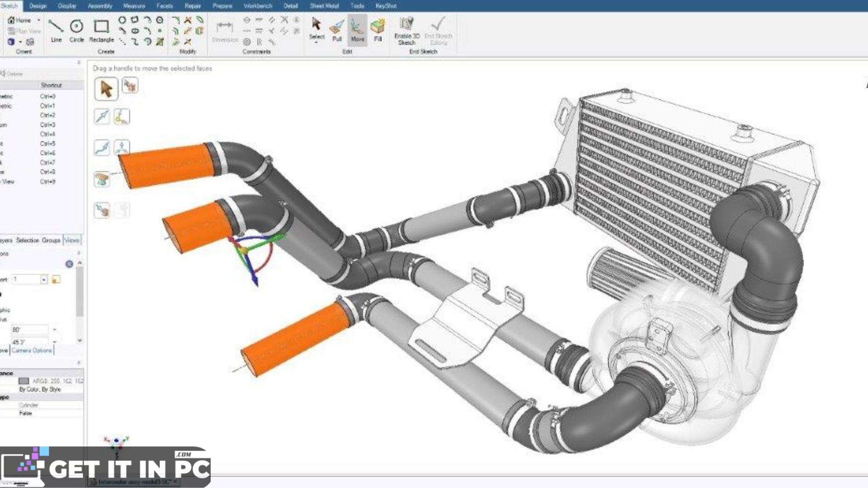Viewport: 868px width, 488px height.
Task: Click the Up To tool guide icon
Action: tap(102, 210)
